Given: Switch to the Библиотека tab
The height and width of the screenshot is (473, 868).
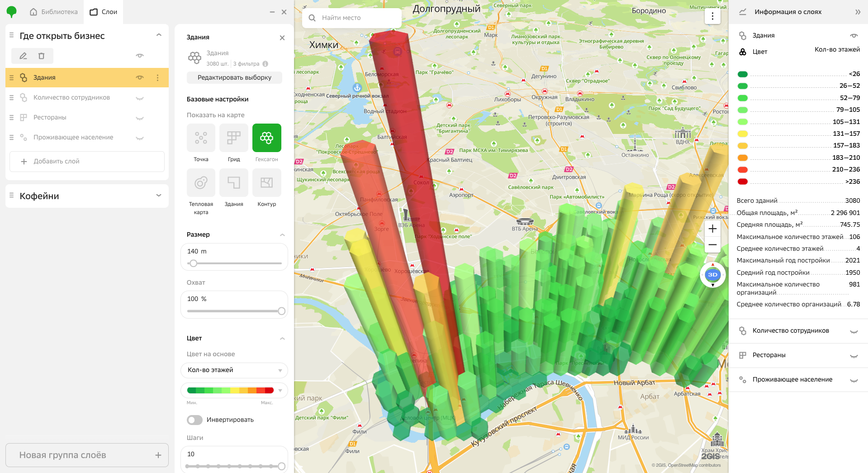Looking at the screenshot, I should point(53,12).
